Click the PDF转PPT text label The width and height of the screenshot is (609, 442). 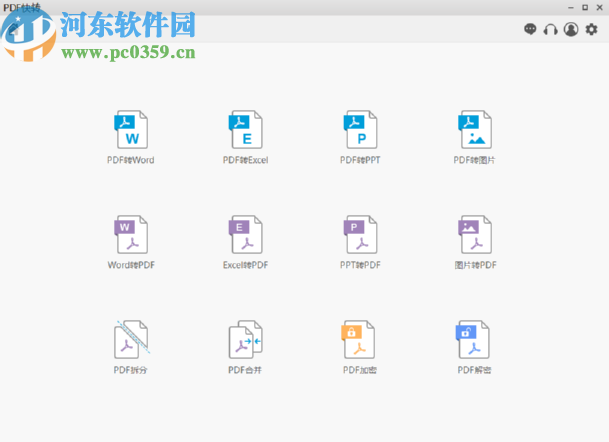[x=360, y=160]
